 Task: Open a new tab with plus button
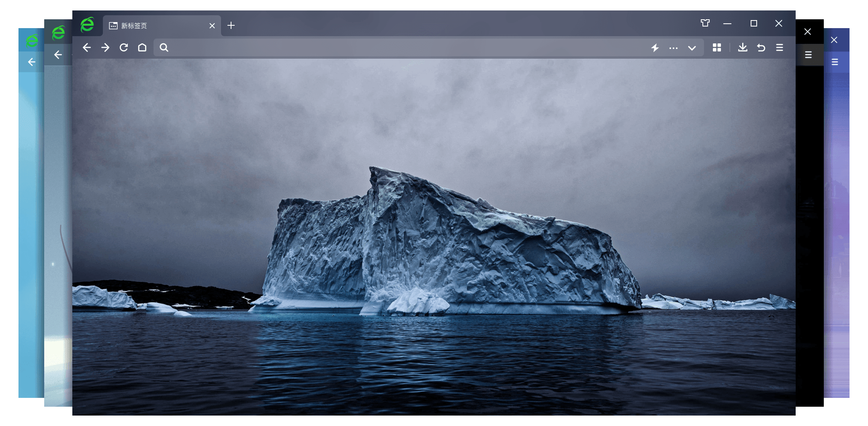click(231, 26)
